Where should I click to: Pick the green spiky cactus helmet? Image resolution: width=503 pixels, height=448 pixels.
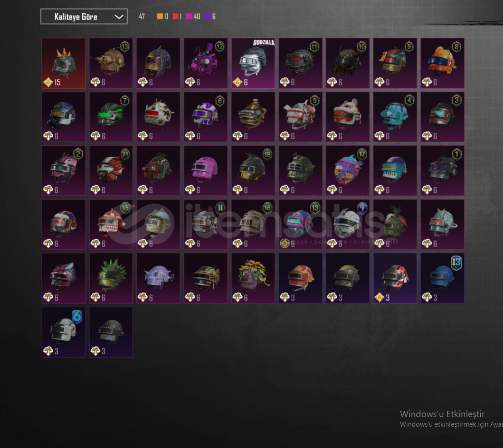coord(111,279)
